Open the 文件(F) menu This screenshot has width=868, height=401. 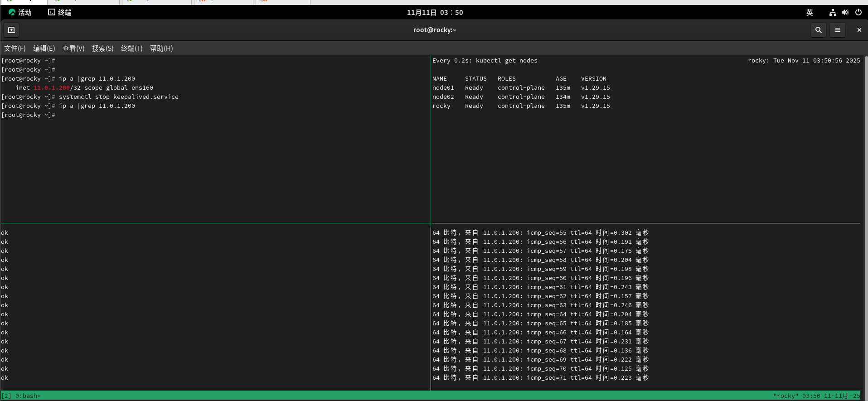tap(15, 48)
